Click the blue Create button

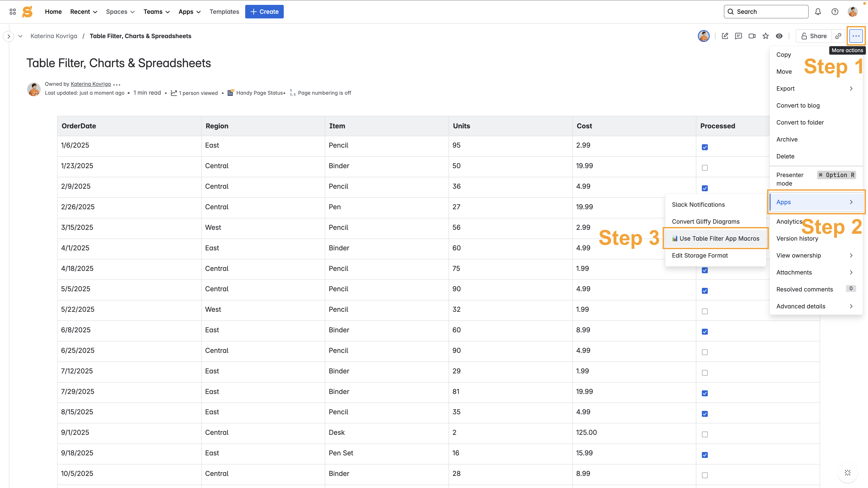coord(264,12)
